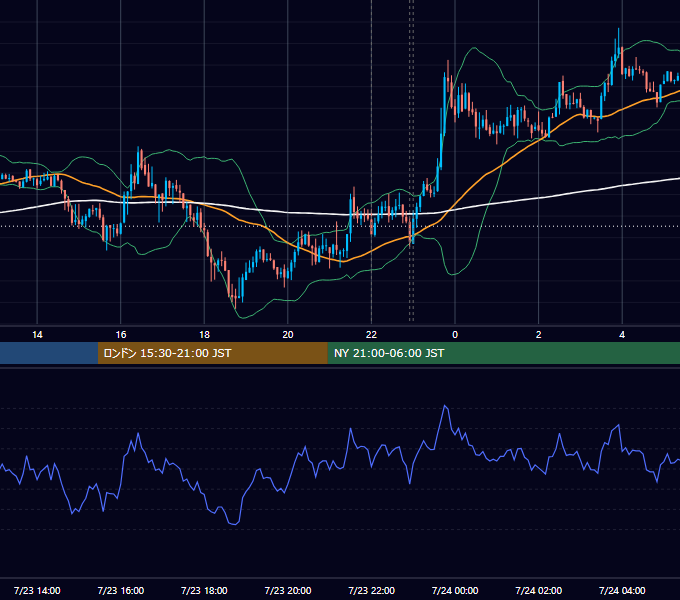Click the 7/23 20:00 date label

click(x=288, y=590)
